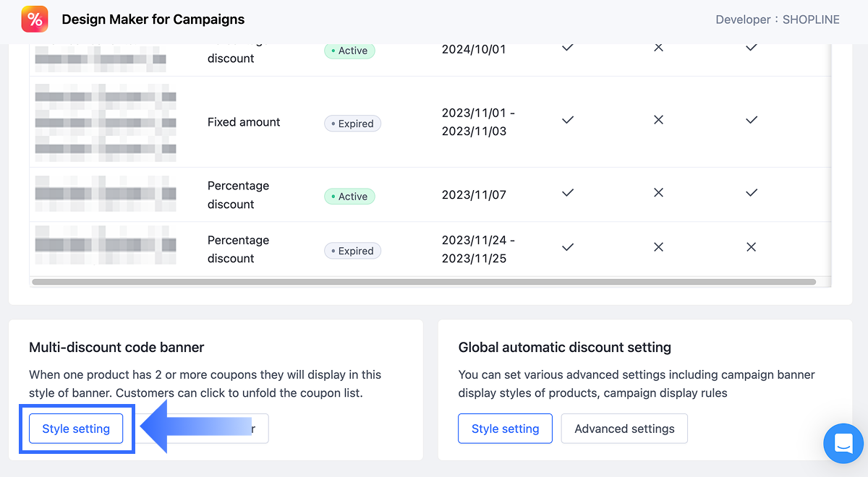The image size is (868, 477).
Task: Click the table's horizontal scrollbar
Action: [424, 282]
